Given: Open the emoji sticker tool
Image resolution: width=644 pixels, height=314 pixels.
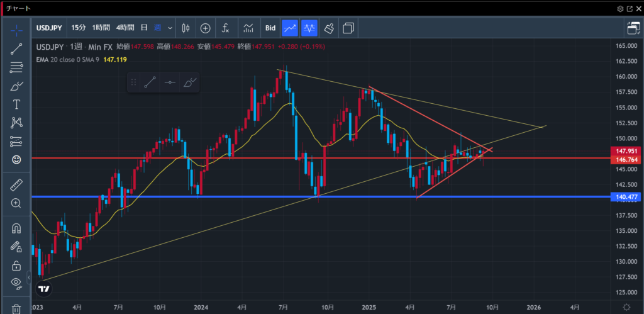Looking at the screenshot, I should coord(16,160).
